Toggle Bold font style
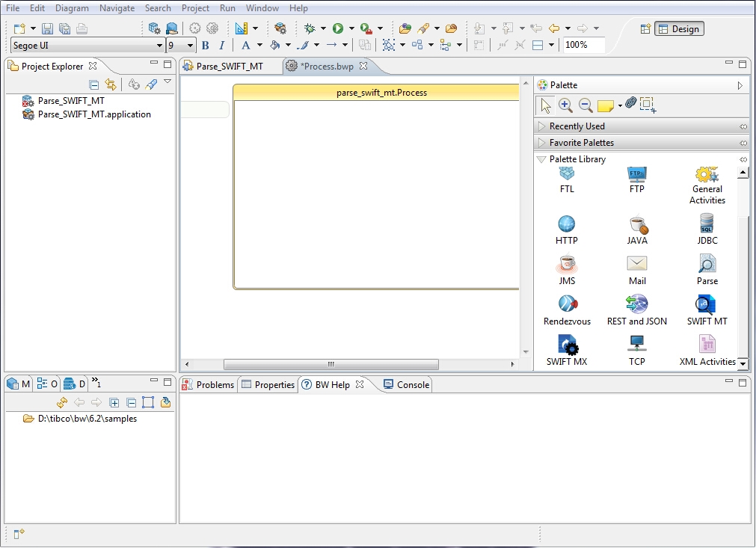756x548 pixels. (x=206, y=46)
